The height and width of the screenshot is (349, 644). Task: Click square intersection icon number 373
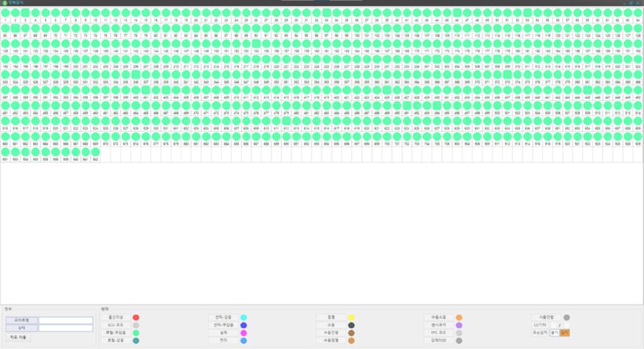507,75
